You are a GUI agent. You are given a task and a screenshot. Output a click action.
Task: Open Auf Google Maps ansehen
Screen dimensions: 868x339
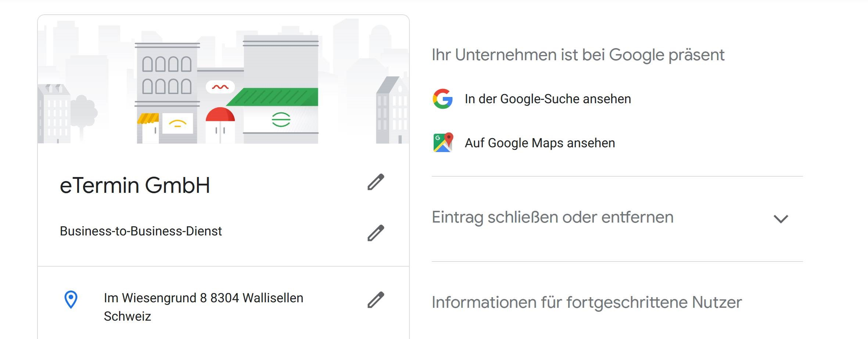tap(540, 143)
